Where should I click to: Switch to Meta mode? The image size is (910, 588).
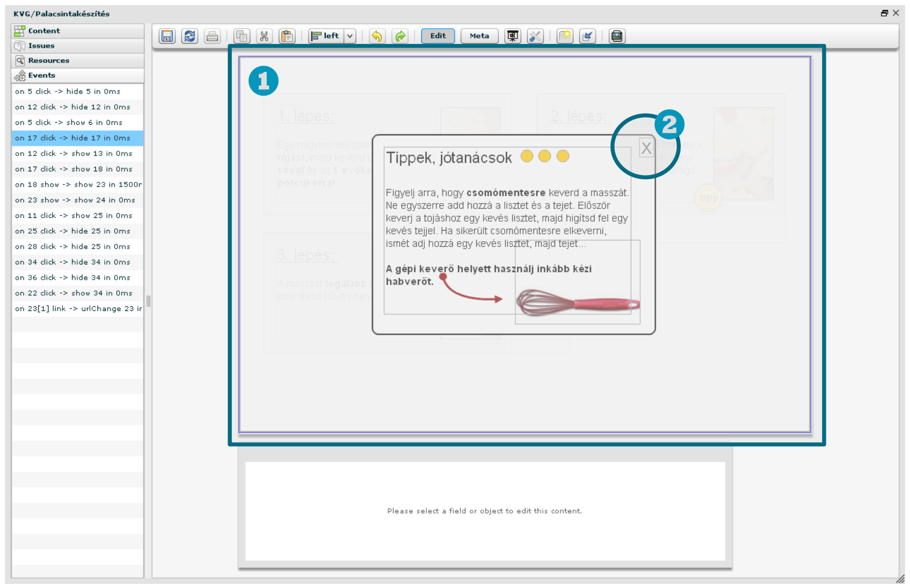(x=479, y=36)
